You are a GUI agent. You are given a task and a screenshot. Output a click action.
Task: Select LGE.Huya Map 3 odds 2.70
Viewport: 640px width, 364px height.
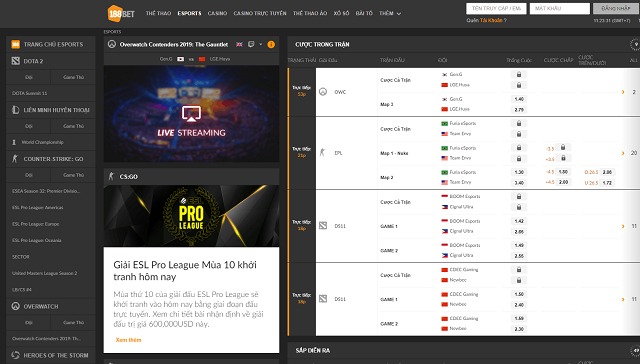(x=519, y=110)
